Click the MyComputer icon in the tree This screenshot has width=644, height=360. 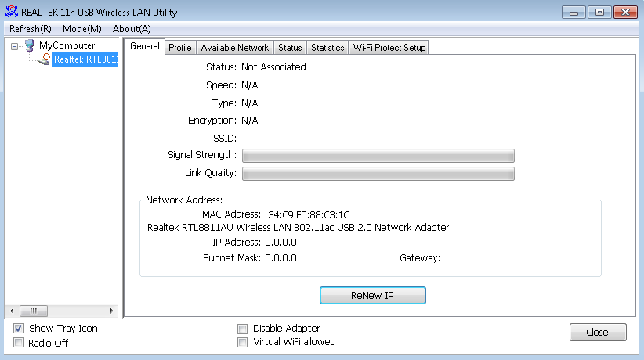(29, 45)
